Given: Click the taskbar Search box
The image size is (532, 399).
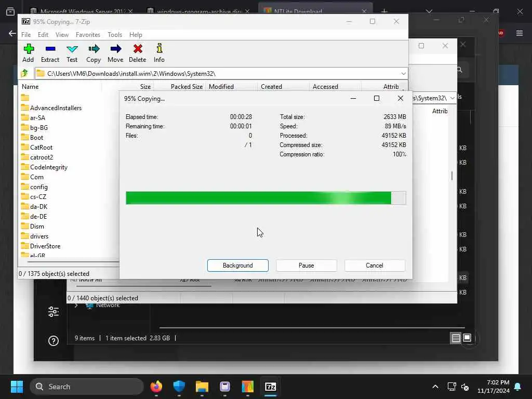Looking at the screenshot, I should [x=87, y=387].
